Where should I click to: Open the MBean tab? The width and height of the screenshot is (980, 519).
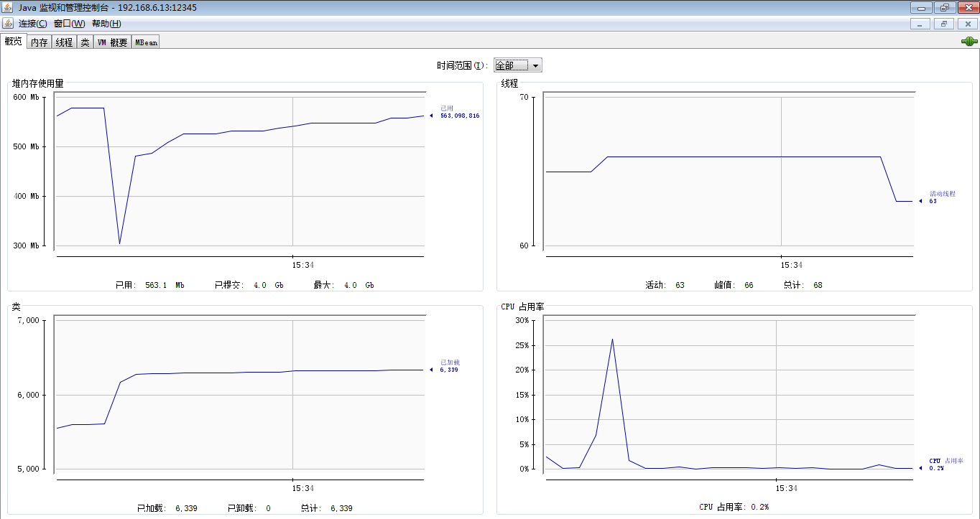click(146, 42)
